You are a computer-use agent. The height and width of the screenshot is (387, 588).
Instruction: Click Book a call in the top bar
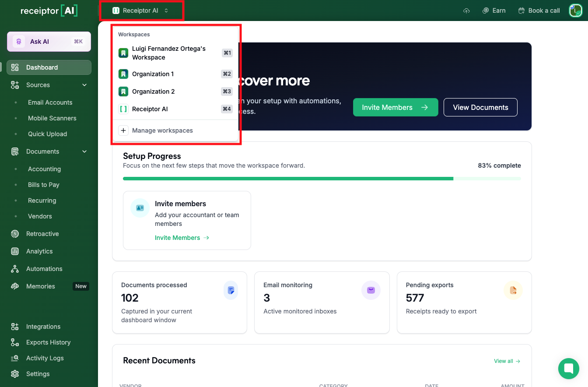click(x=539, y=11)
